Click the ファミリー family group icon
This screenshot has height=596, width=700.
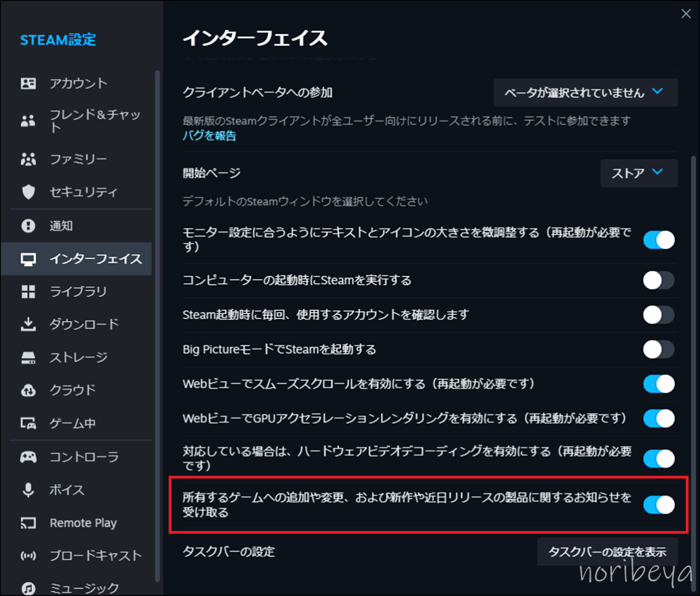pyautogui.click(x=28, y=159)
